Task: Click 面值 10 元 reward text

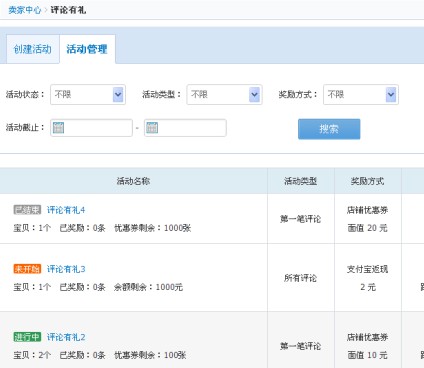Action: 368,355
